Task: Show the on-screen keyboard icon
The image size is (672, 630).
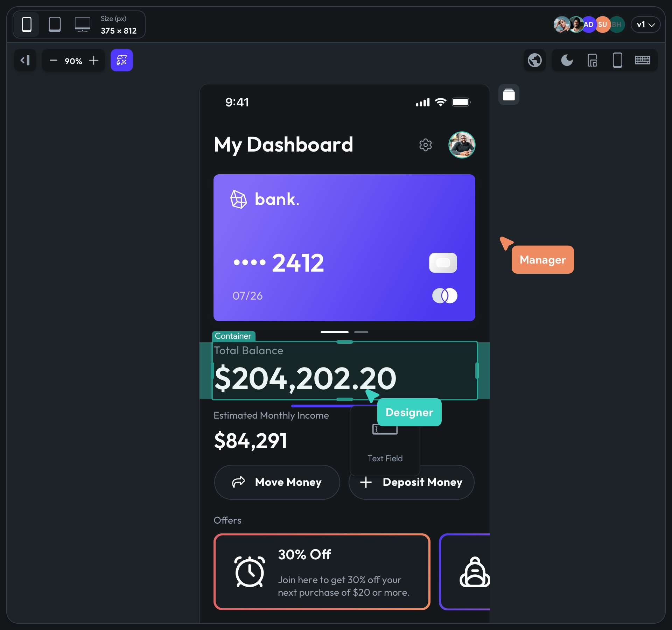Action: [643, 60]
